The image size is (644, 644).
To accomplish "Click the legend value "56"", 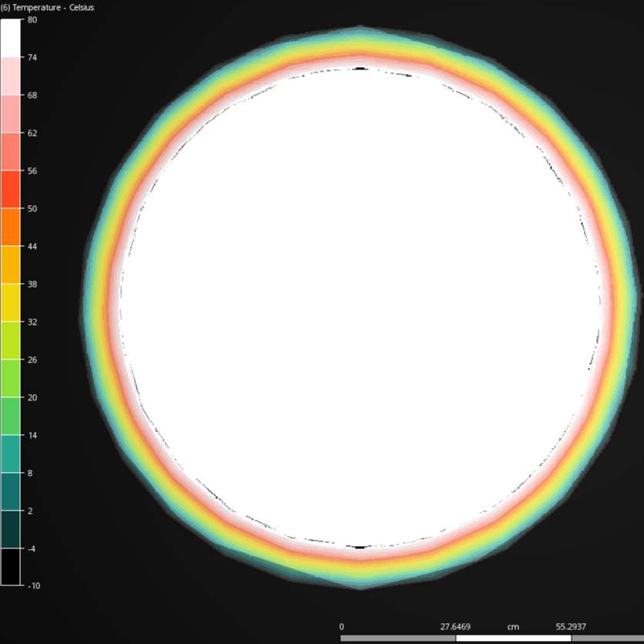I will [32, 171].
